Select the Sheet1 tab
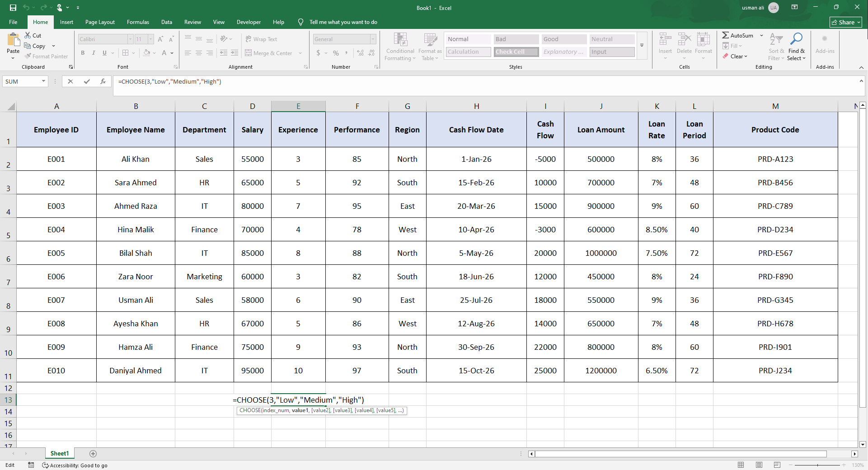Image resolution: width=868 pixels, height=470 pixels. [60, 454]
